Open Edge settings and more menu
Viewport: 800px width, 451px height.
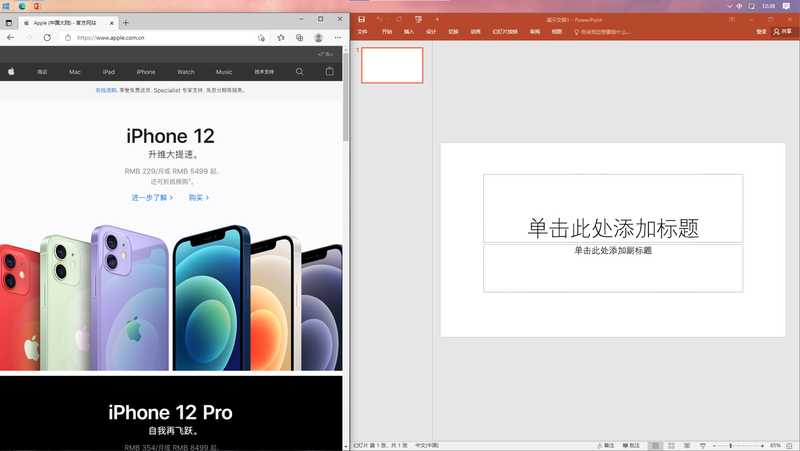(338, 38)
